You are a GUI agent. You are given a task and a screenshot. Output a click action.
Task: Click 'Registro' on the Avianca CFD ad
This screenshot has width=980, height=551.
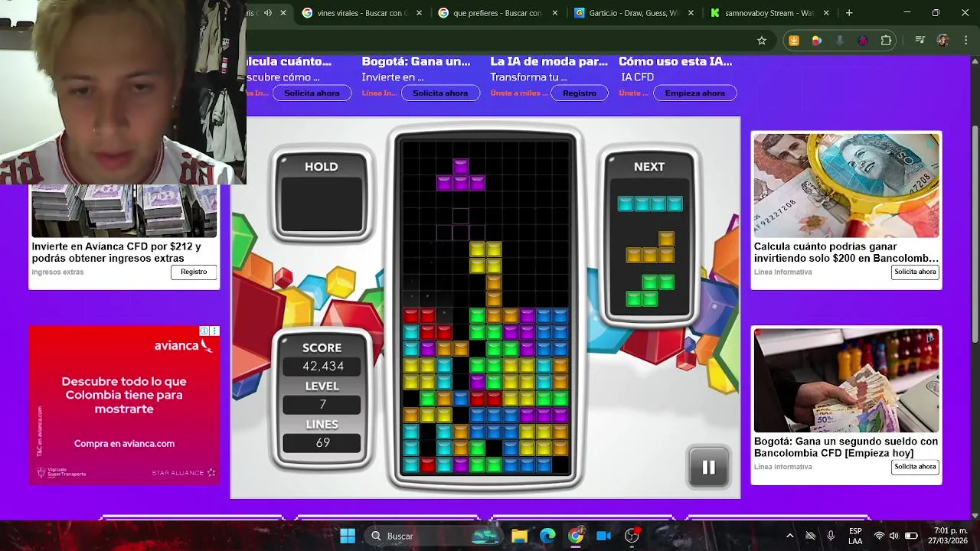[194, 272]
